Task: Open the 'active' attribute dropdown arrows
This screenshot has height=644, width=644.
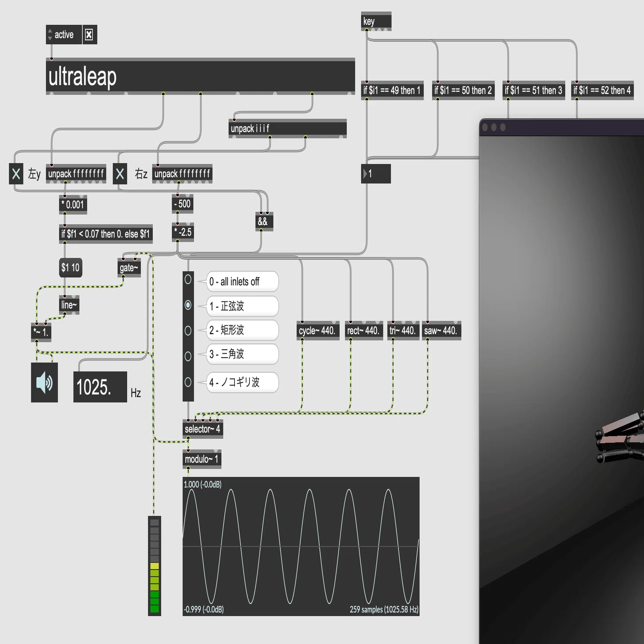Action: 50,35
